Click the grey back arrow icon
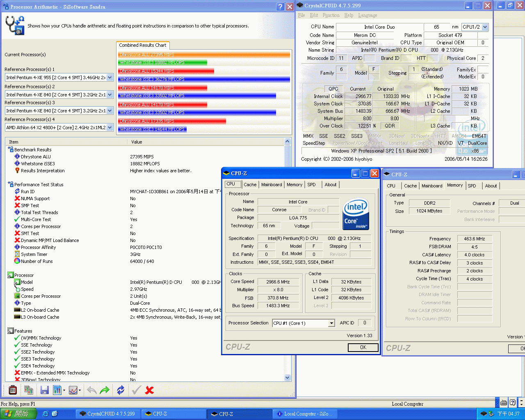 92,390
